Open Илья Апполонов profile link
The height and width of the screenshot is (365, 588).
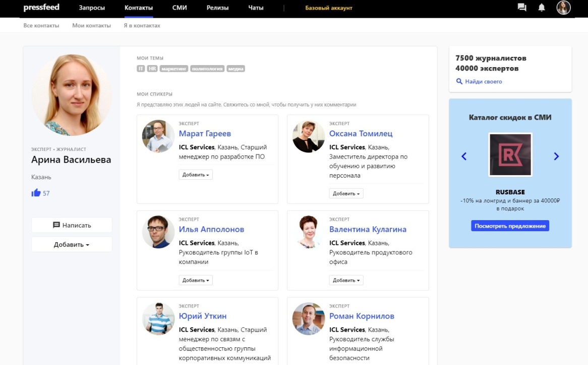211,229
